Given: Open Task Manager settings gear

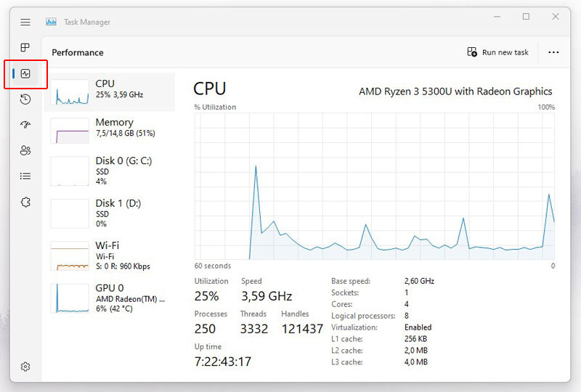Looking at the screenshot, I should [25, 367].
